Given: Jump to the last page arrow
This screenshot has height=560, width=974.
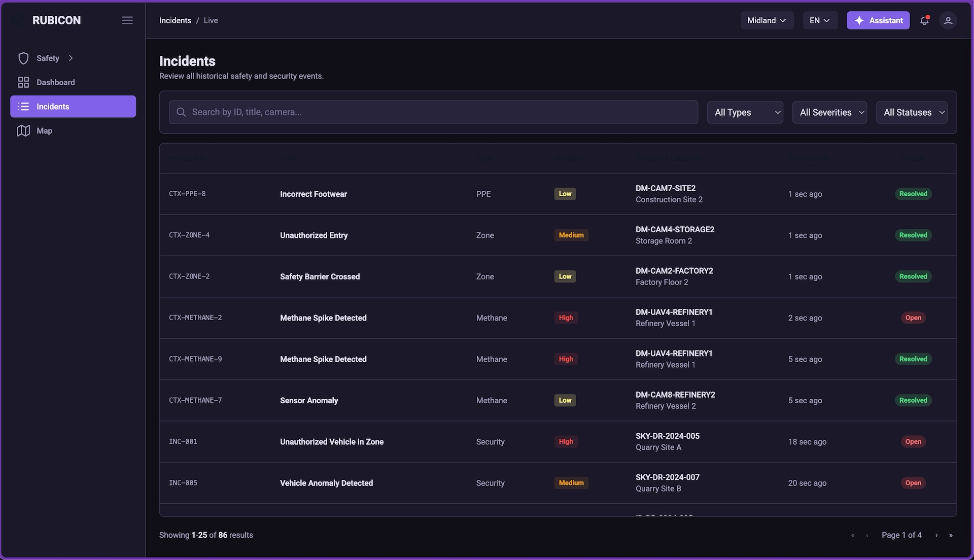Looking at the screenshot, I should click(x=951, y=535).
